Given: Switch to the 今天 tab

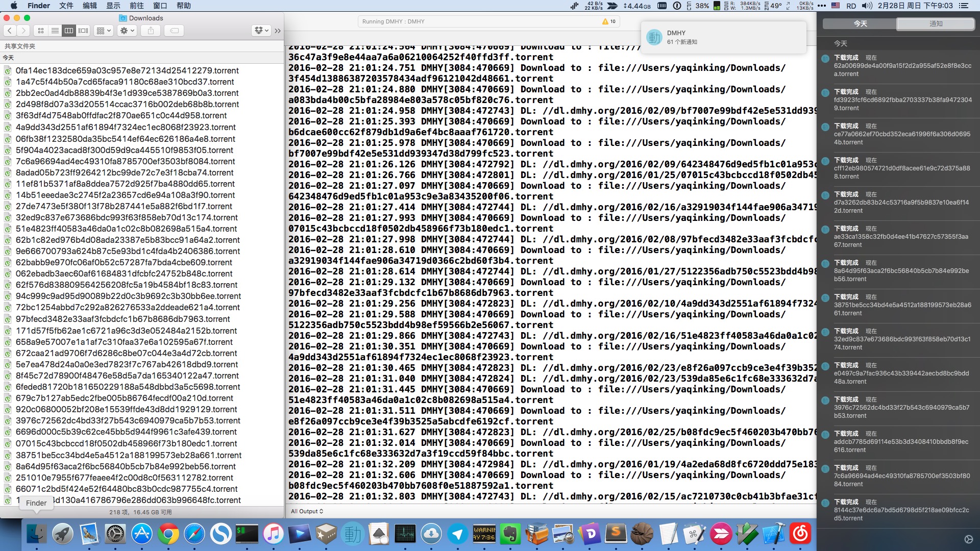Looking at the screenshot, I should [x=860, y=23].
